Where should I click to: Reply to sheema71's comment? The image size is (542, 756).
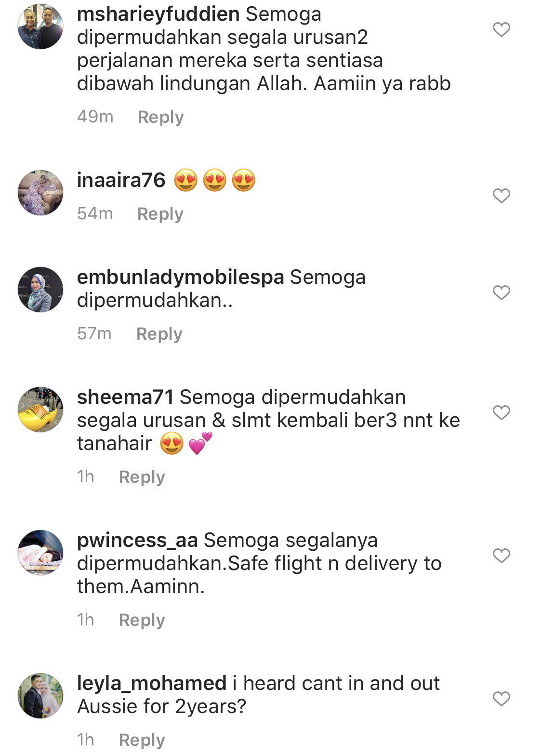[142, 477]
